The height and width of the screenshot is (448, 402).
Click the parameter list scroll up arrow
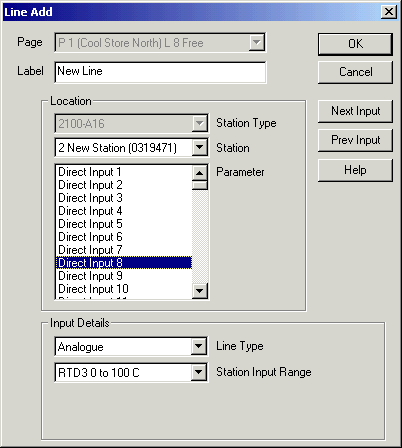tap(200, 173)
